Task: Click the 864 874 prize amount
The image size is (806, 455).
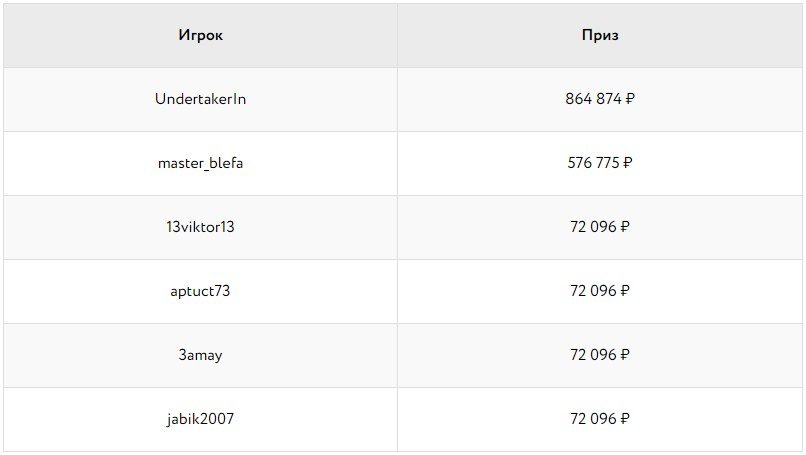Action: [x=593, y=99]
